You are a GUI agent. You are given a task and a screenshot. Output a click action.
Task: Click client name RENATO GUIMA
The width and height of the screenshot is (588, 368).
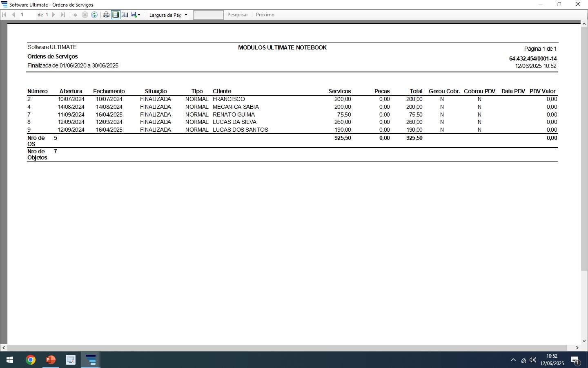pyautogui.click(x=234, y=114)
